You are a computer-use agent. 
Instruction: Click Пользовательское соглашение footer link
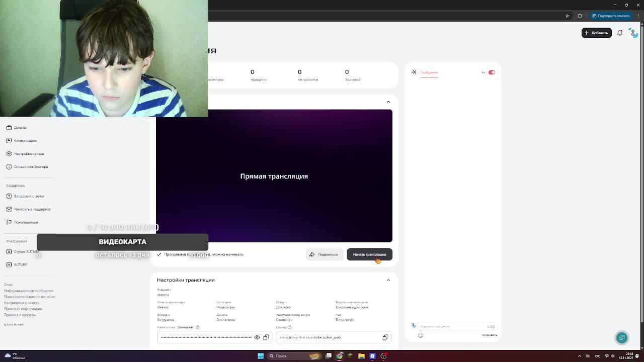point(29,297)
